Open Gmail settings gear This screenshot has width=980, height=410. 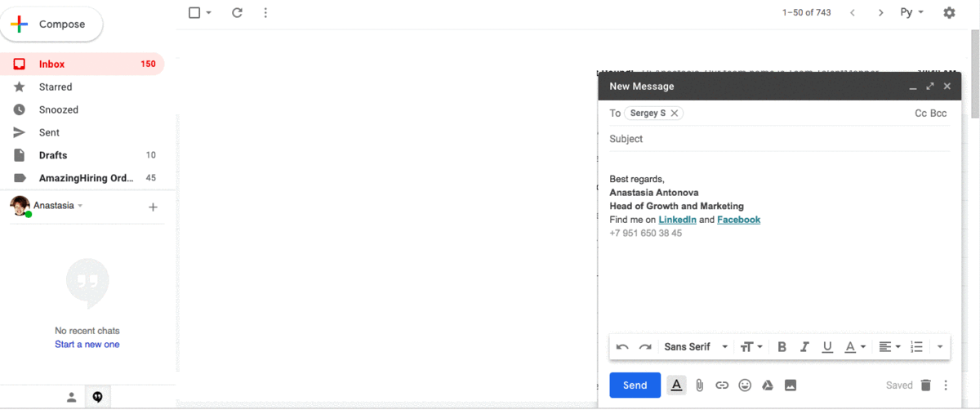949,12
